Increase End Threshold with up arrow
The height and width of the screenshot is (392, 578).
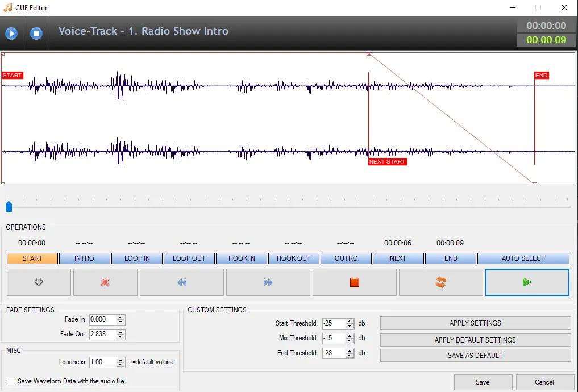click(350, 351)
